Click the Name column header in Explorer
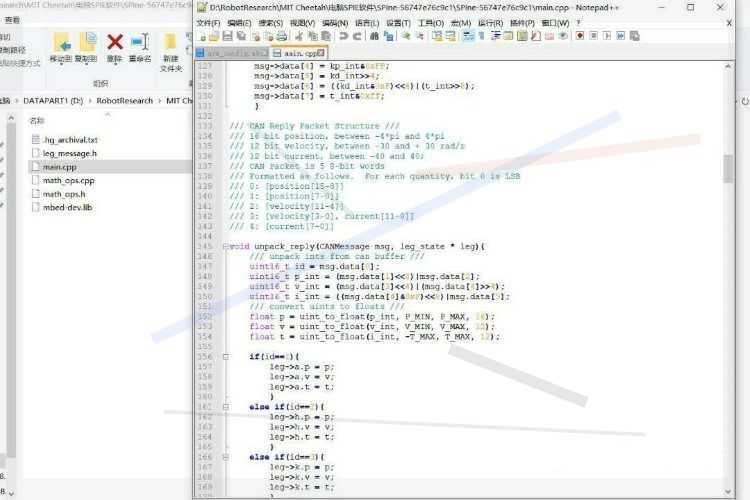Viewport: 750px width, 500px height. (37, 121)
